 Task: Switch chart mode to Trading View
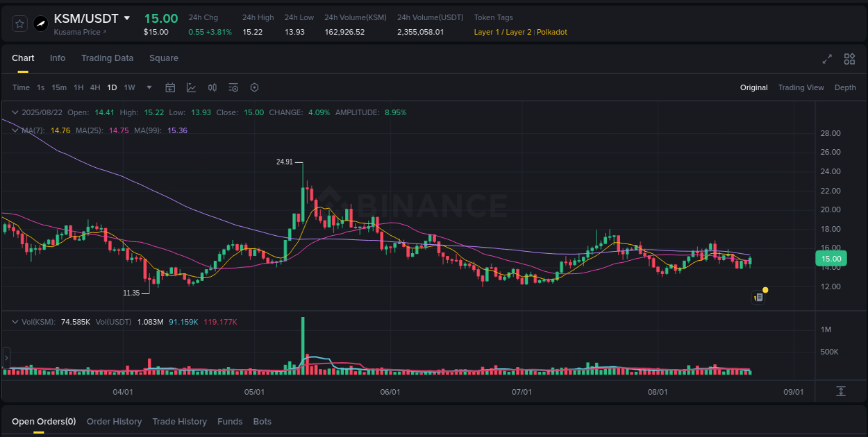coord(801,87)
